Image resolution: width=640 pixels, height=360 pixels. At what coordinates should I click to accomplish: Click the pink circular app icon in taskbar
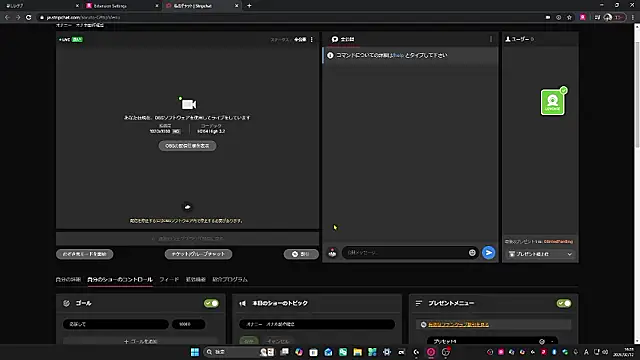pyautogui.click(x=431, y=352)
